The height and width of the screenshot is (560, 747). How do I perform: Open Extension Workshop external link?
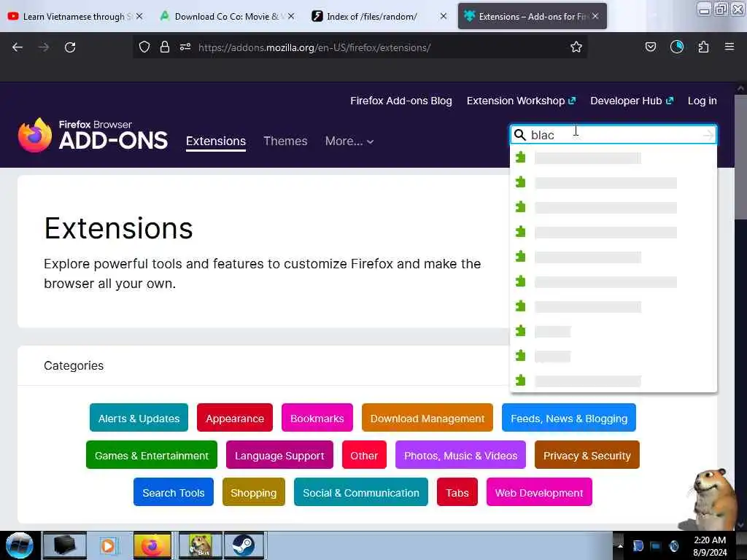(521, 101)
